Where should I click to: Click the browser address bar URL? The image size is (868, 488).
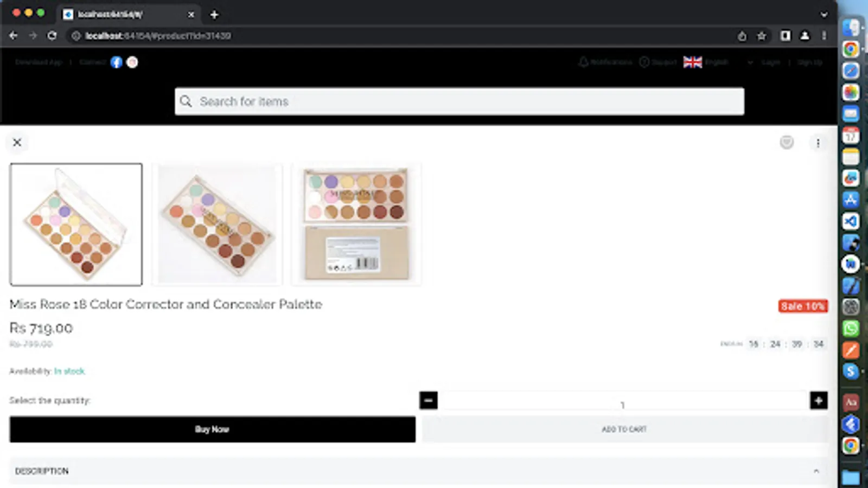point(158,36)
